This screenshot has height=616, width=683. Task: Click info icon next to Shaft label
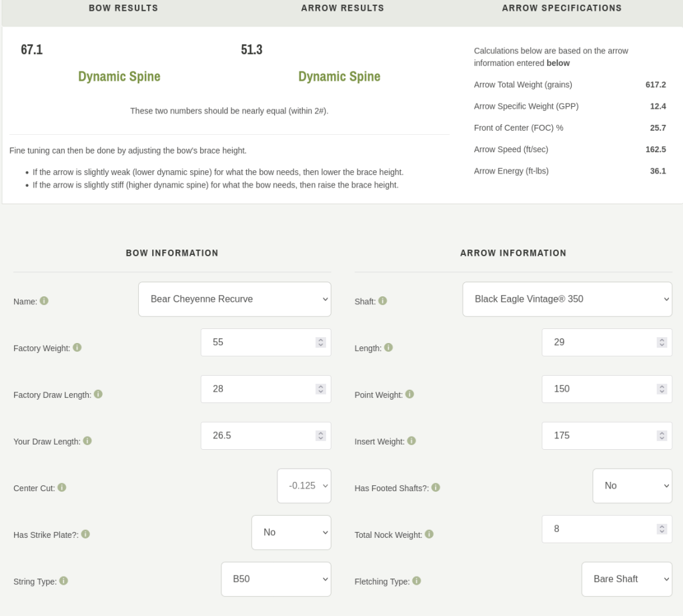coord(383,301)
